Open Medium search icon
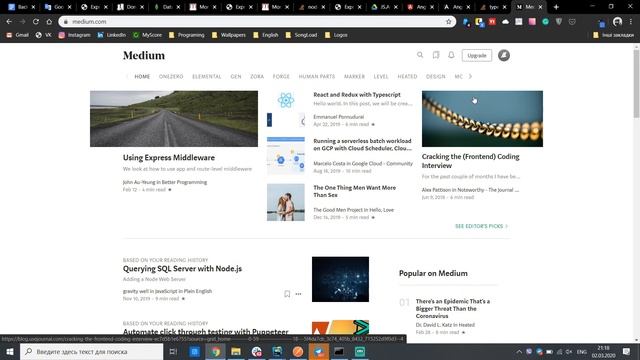 point(420,55)
